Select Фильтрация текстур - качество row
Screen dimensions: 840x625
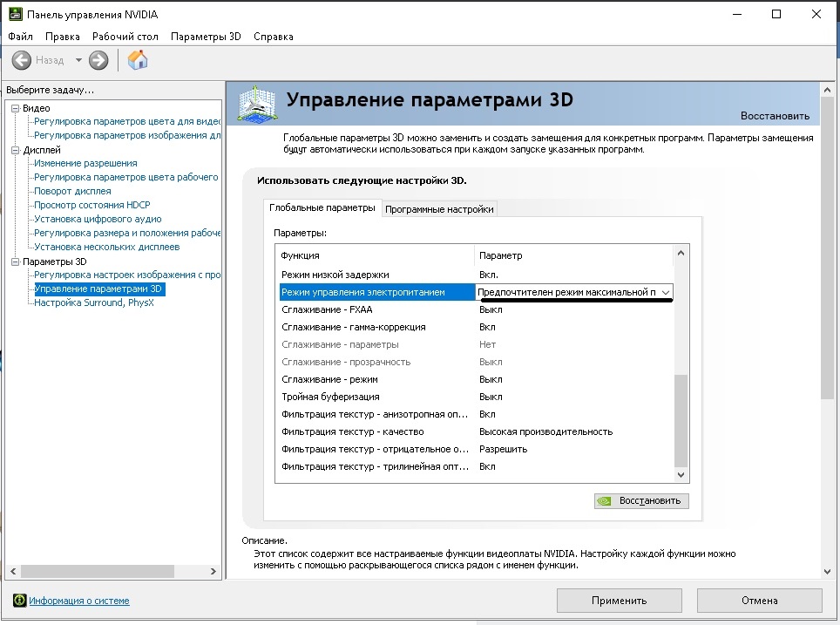click(476, 431)
